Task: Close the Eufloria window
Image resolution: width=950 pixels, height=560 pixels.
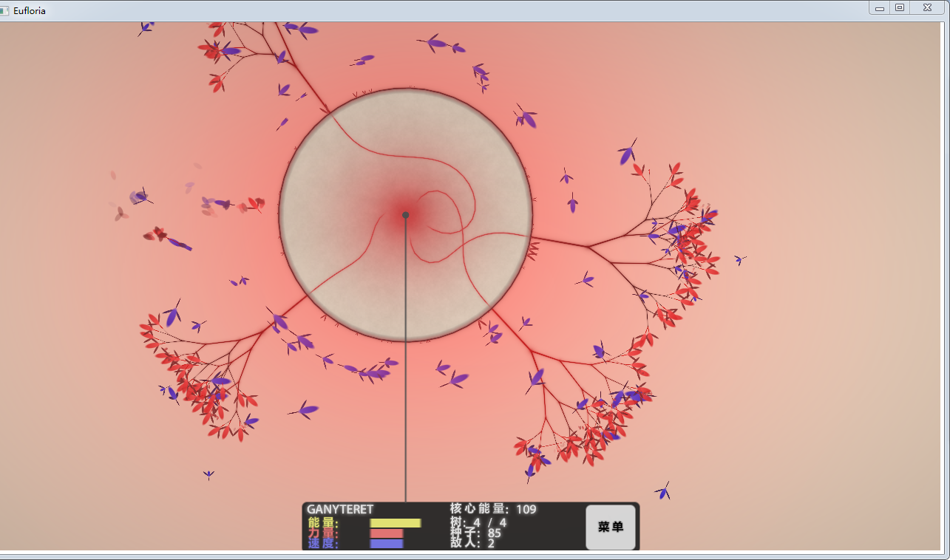Action: [x=927, y=7]
